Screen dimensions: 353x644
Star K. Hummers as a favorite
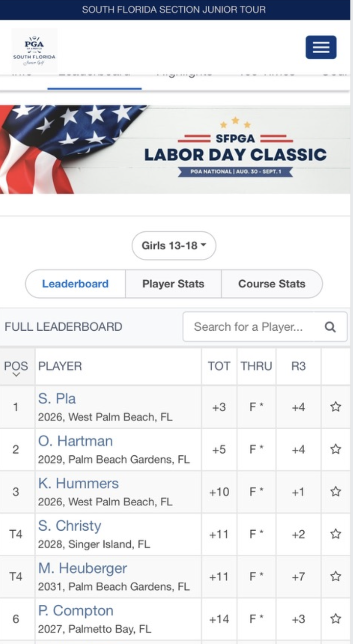coord(335,492)
